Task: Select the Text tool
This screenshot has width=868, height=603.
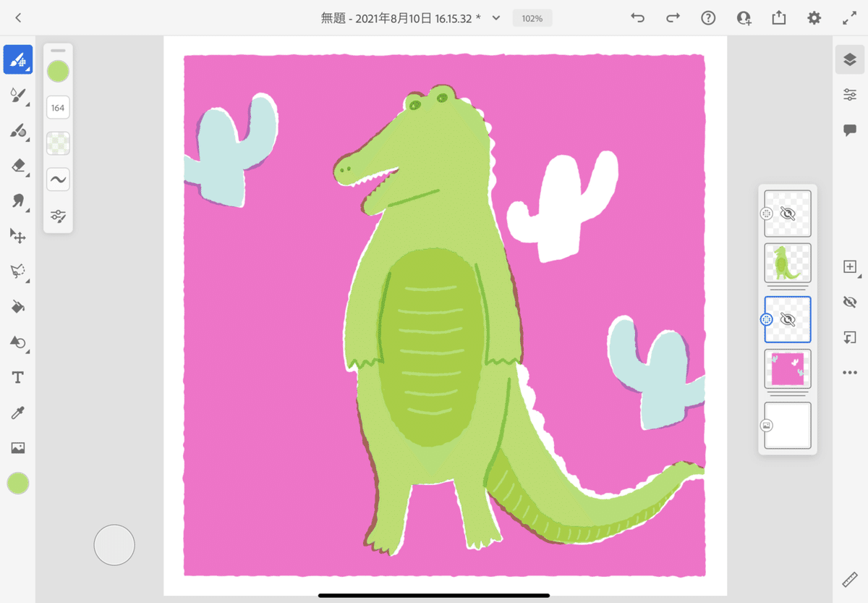Action: pos(18,377)
